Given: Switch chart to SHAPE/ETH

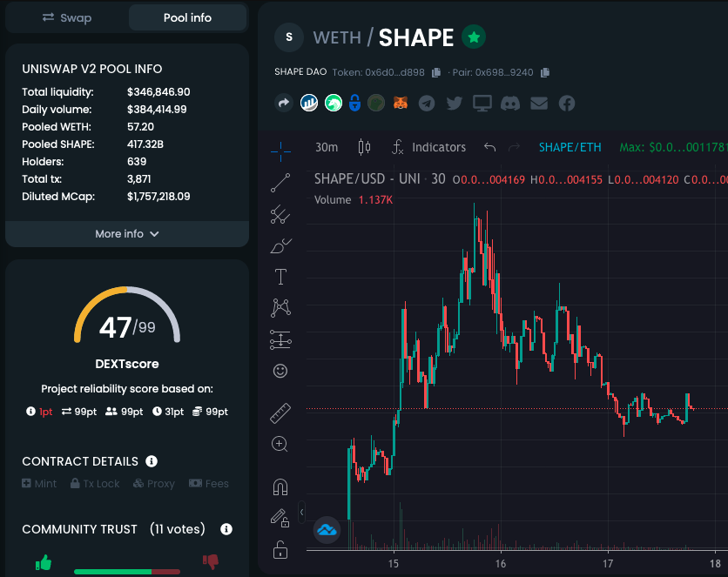Looking at the screenshot, I should click(570, 147).
